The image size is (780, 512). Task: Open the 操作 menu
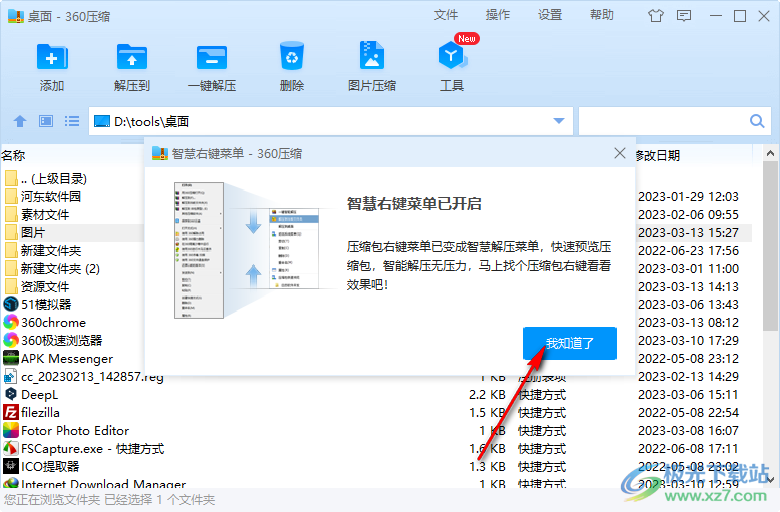497,15
